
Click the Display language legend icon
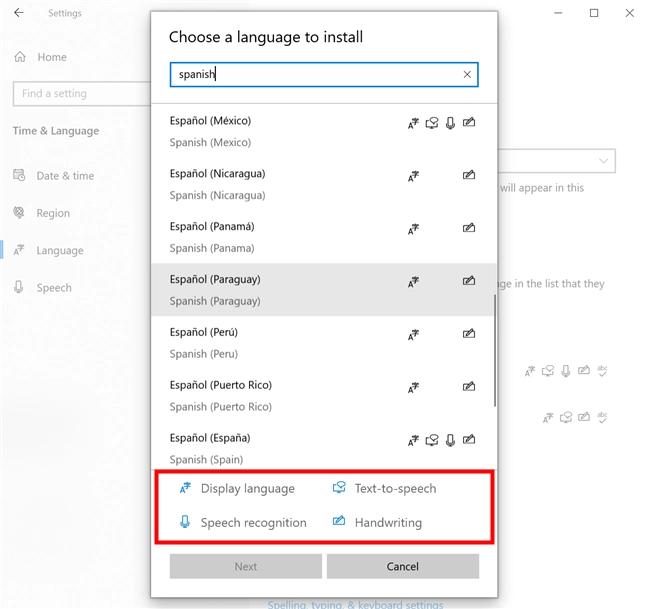[185, 488]
